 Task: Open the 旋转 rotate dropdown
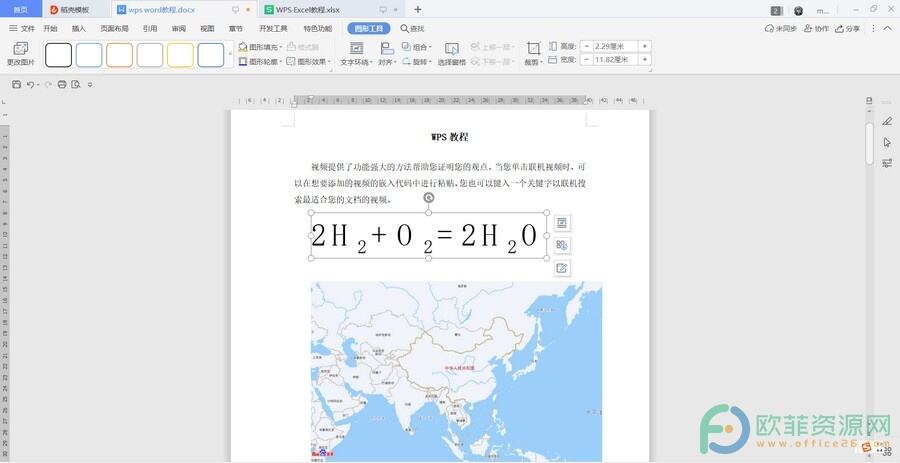(417, 61)
